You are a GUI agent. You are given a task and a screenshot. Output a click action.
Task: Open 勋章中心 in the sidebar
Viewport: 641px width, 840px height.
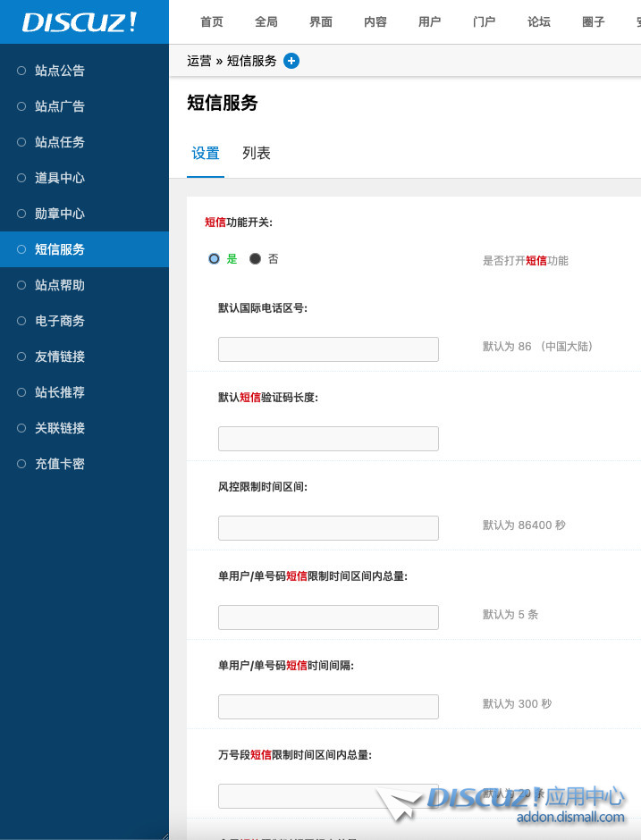point(60,214)
